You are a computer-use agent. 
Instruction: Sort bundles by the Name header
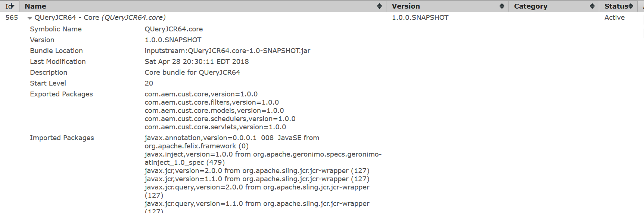tap(35, 6)
